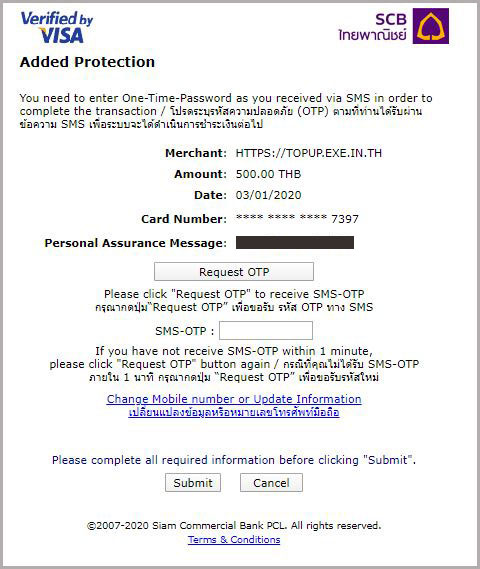Viewport: 480px width, 569px height.
Task: Submit the OTP form
Action: [193, 483]
